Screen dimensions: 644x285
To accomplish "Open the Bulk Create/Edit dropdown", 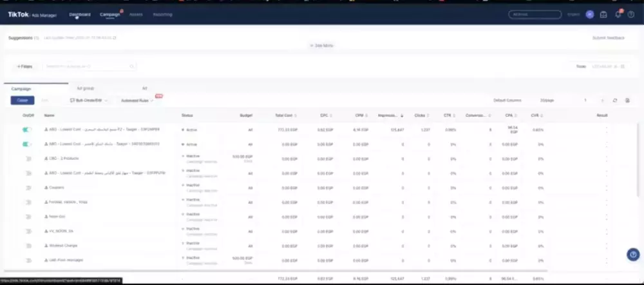I will click(x=89, y=101).
